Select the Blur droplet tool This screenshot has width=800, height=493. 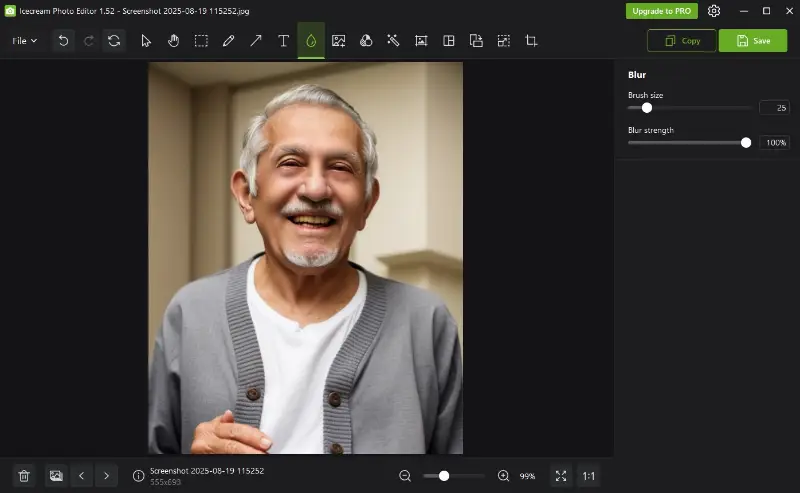pos(311,41)
